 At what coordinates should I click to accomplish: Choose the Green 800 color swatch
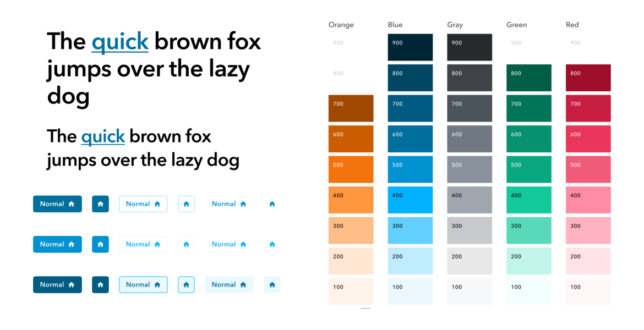pos(529,78)
